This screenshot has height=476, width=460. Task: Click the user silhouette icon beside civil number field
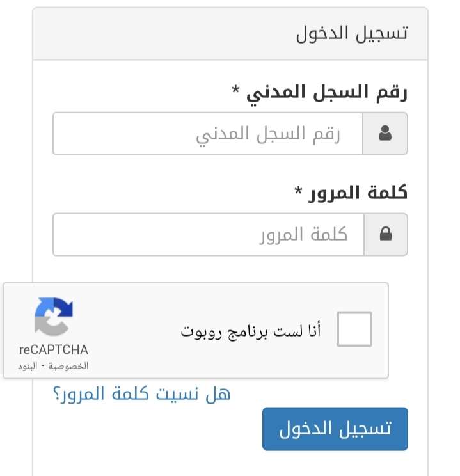[385, 133]
